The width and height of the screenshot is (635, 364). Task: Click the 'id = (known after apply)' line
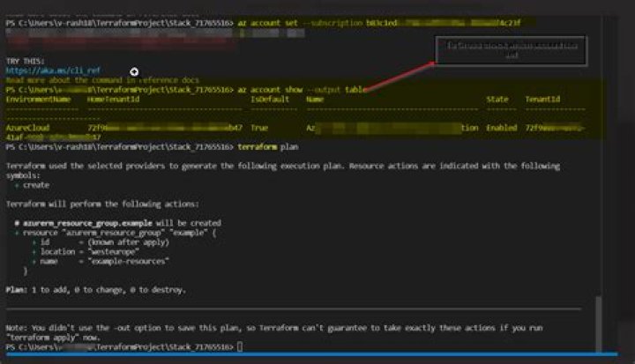coord(101,242)
